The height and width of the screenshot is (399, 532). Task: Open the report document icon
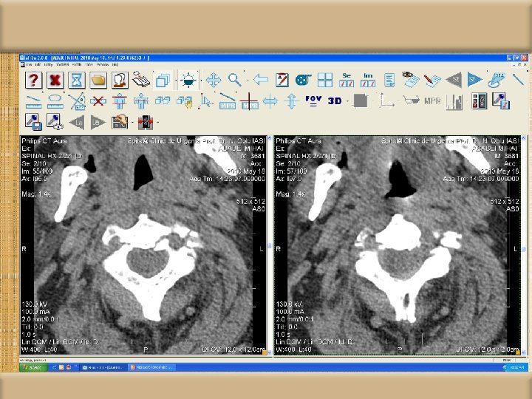tap(389, 80)
